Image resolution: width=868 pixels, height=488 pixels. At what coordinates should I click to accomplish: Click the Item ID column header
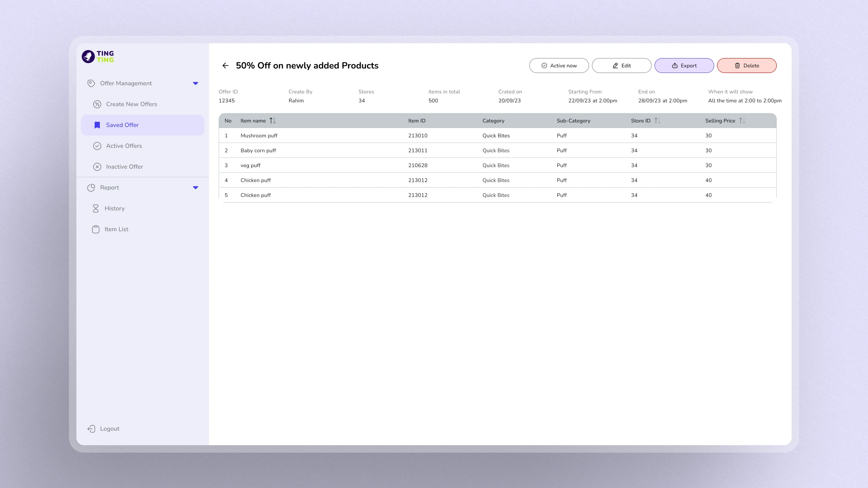pos(416,121)
